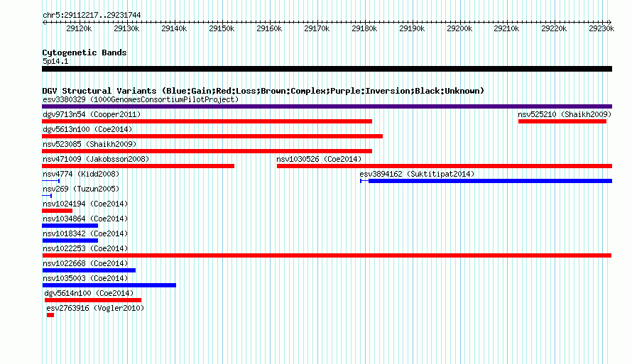Click the black cytogenetic band bar

pyautogui.click(x=327, y=69)
